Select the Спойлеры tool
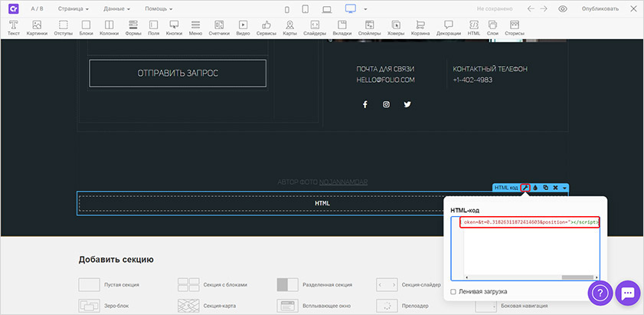This screenshot has height=315, width=644. click(x=369, y=28)
